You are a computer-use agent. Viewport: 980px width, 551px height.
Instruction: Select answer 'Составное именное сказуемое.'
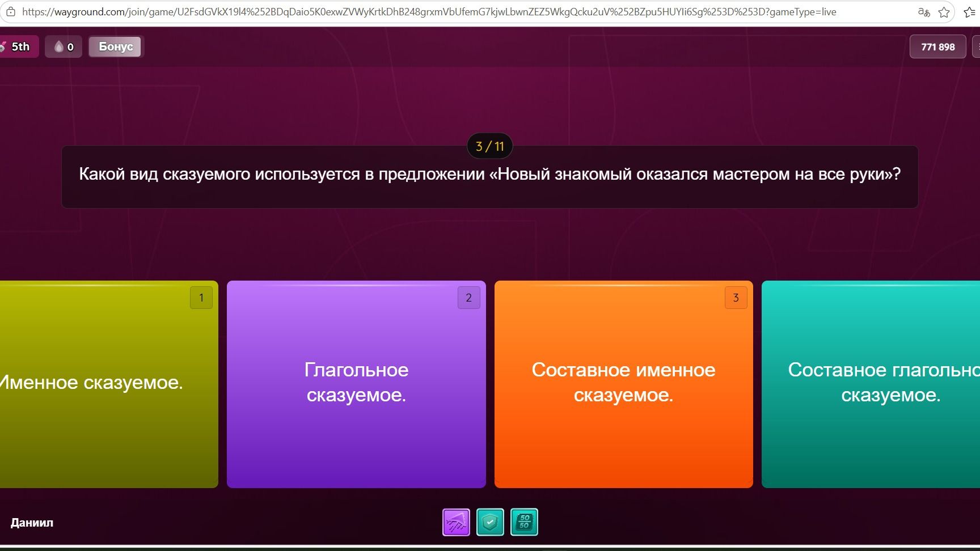click(624, 384)
